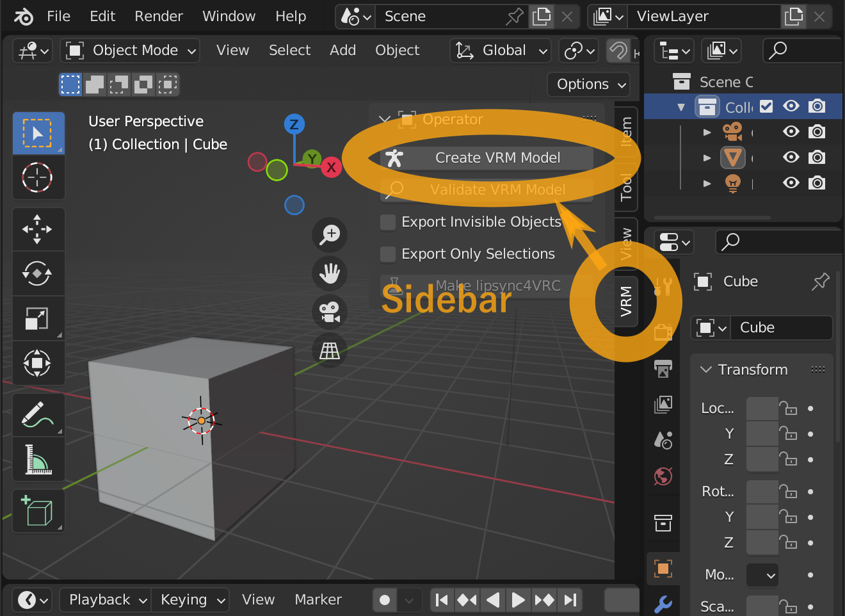The width and height of the screenshot is (845, 616).
Task: Open the Playback dropdown
Action: pyautogui.click(x=106, y=600)
